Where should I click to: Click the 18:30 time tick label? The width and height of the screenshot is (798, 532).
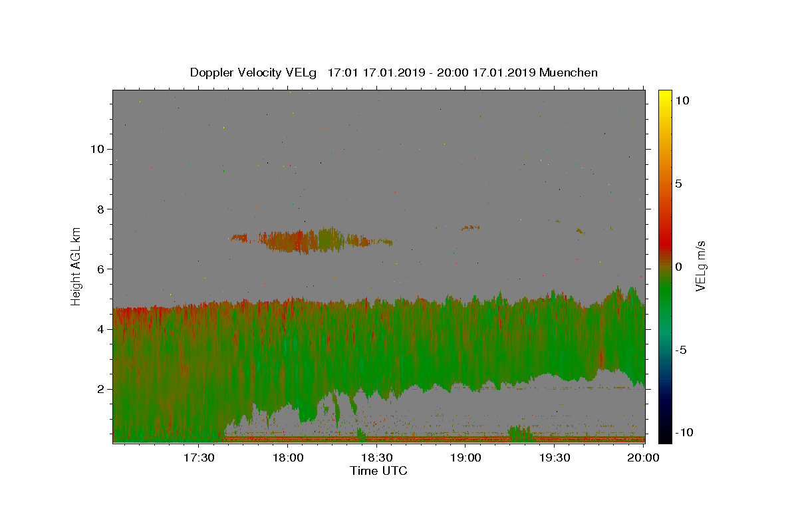[377, 458]
